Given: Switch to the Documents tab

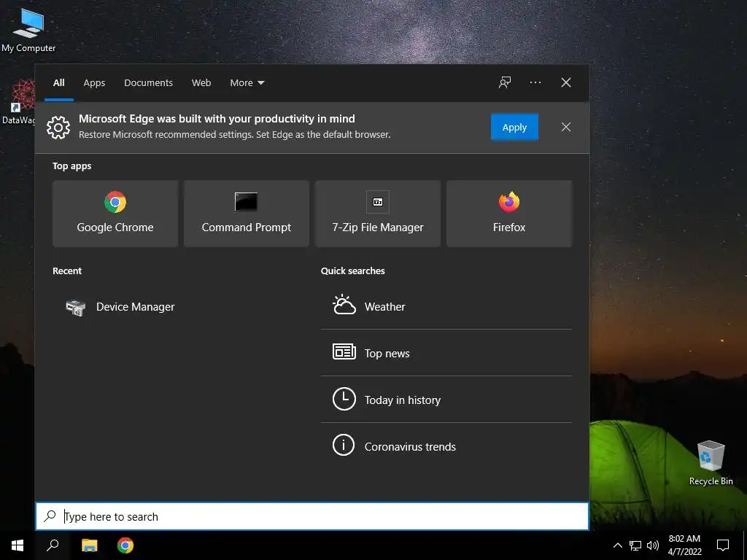Looking at the screenshot, I should click(149, 83).
